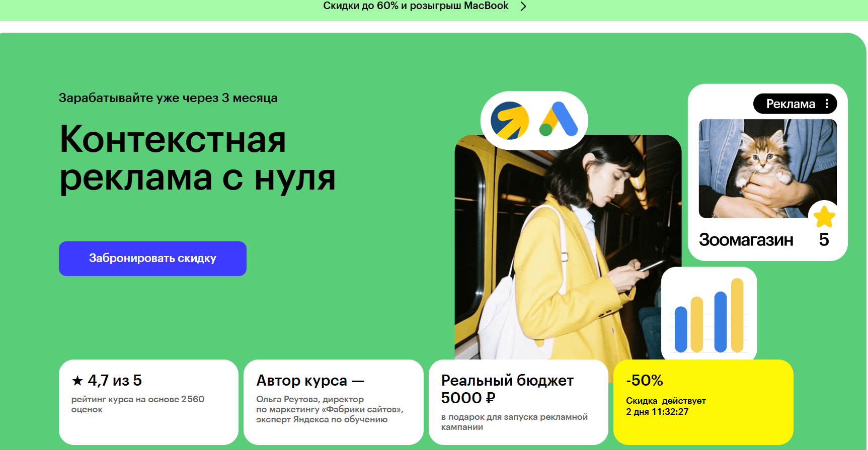Click the Контекстная реклама с нуля heading
868x450 pixels.
[x=197, y=158]
